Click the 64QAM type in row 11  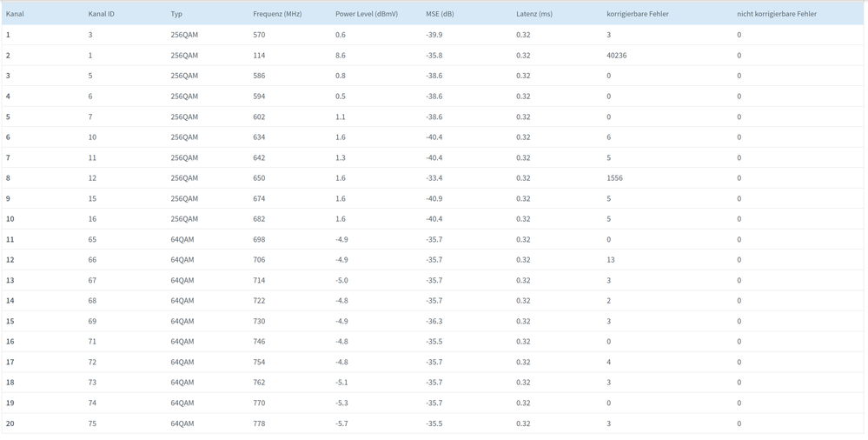point(182,239)
